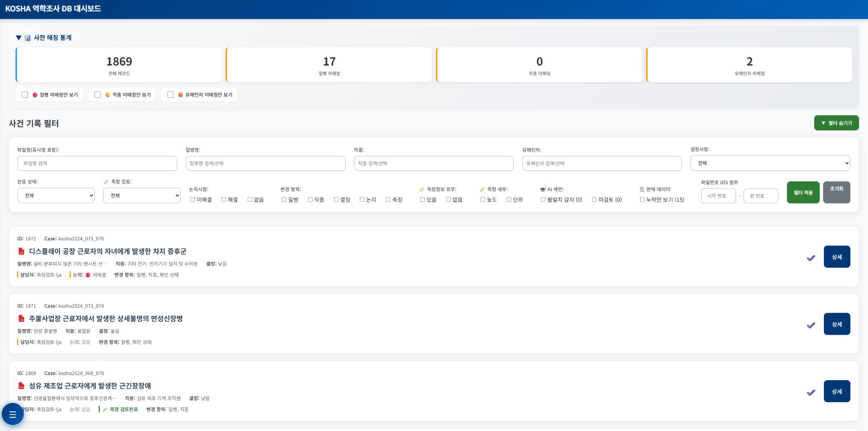Click the red PDF icon for case kosha2024_073_074
The height and width of the screenshot is (431, 868).
point(21,318)
